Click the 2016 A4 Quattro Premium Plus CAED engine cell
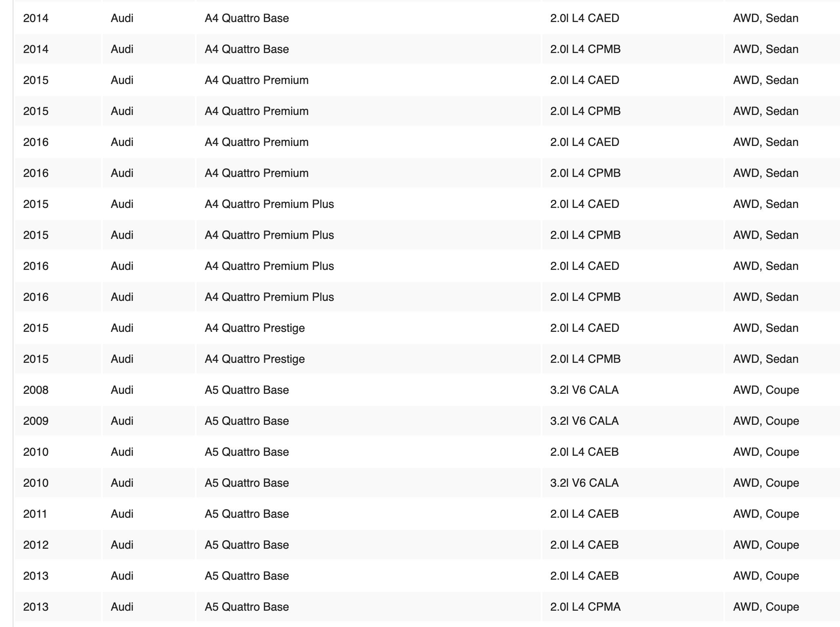This screenshot has width=840, height=627. [x=584, y=266]
